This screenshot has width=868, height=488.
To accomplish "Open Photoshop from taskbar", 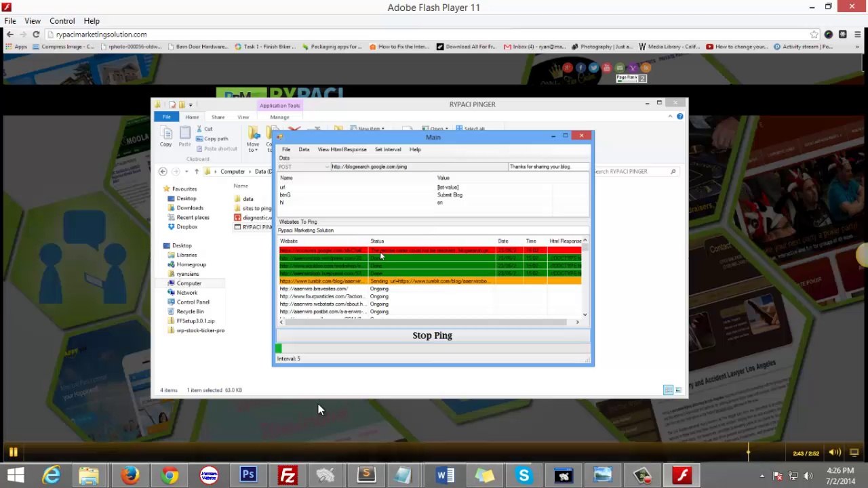I will pos(248,475).
